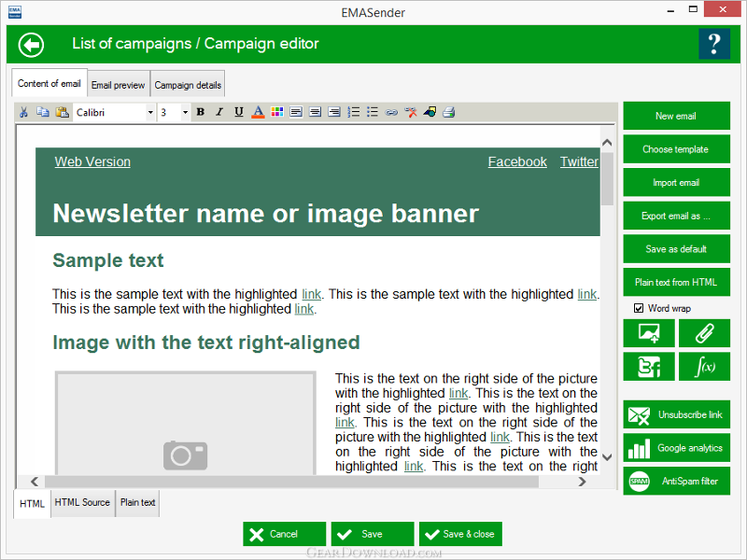Click the scissors cut icon
747x560 pixels.
[x=24, y=112]
